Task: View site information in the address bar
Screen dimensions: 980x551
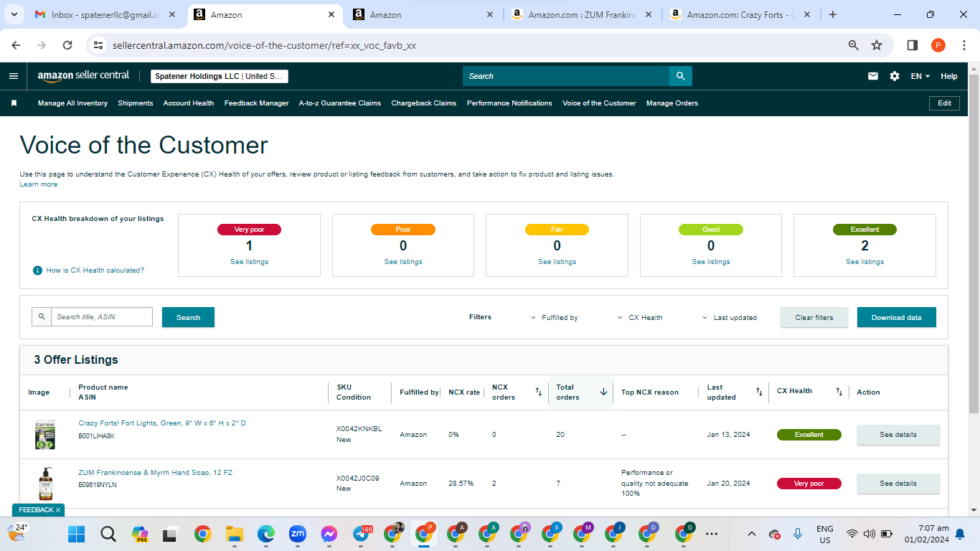Action: (x=99, y=45)
